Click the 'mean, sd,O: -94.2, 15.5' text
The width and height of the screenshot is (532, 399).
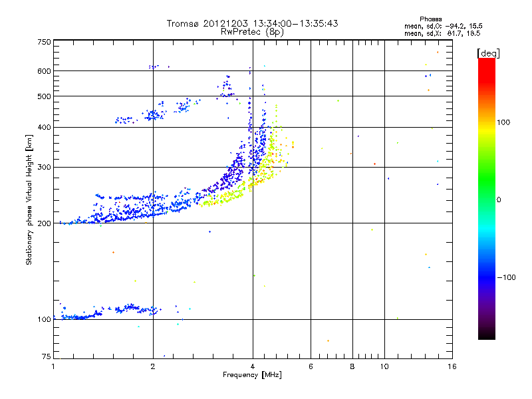(x=443, y=26)
